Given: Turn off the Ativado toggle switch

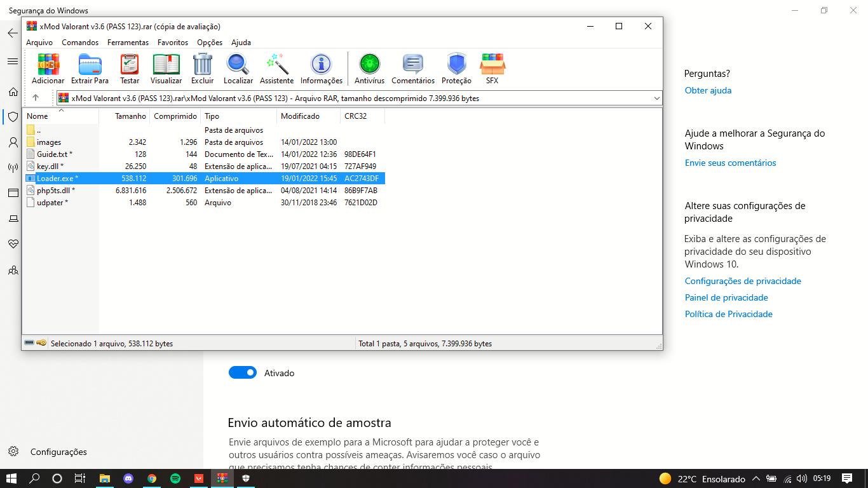Looking at the screenshot, I should point(242,373).
